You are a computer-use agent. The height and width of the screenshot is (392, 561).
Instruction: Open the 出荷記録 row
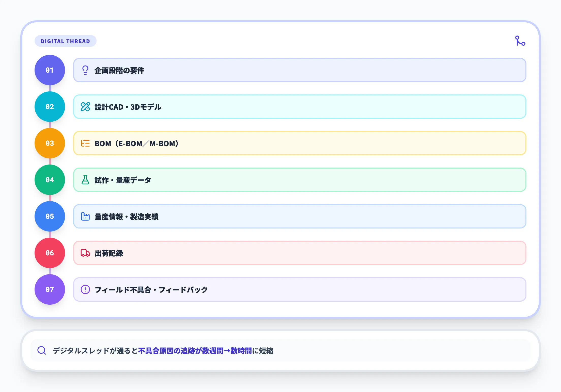click(x=300, y=253)
